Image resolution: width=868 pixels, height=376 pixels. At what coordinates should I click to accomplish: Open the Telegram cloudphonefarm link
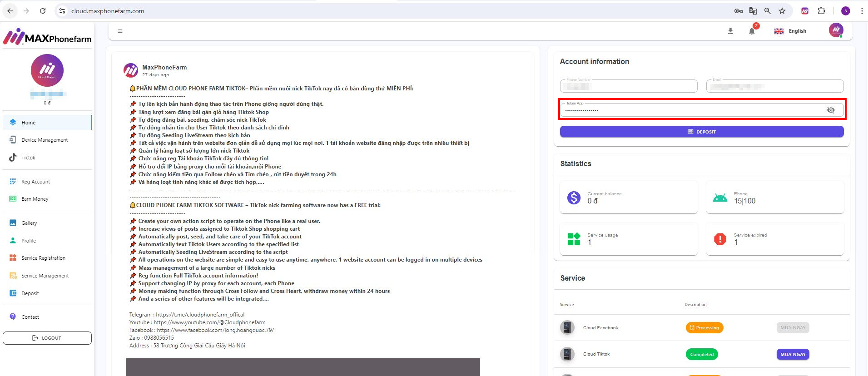(x=200, y=315)
